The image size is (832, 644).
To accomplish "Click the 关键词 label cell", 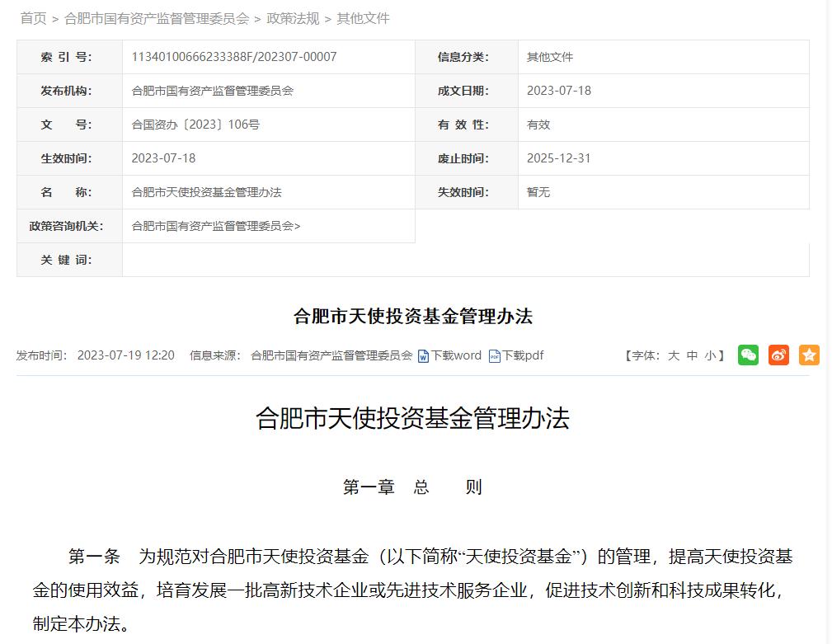I will tap(69, 260).
